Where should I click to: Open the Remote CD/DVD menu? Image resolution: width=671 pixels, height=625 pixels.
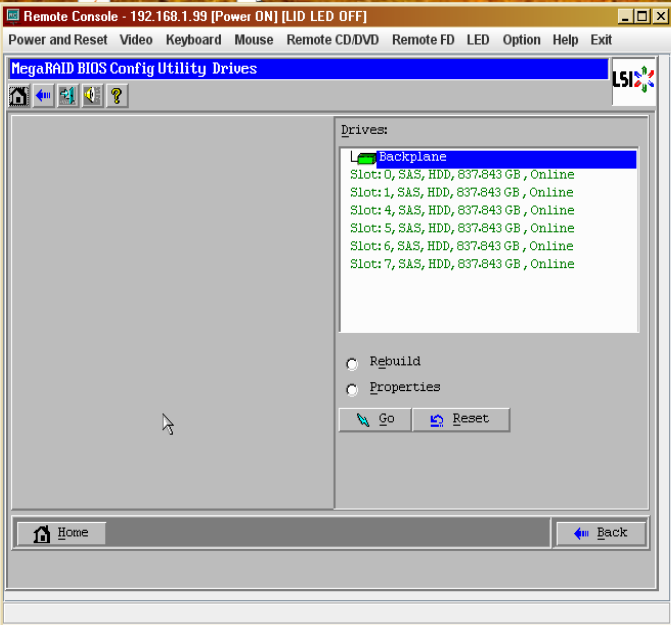(x=333, y=40)
